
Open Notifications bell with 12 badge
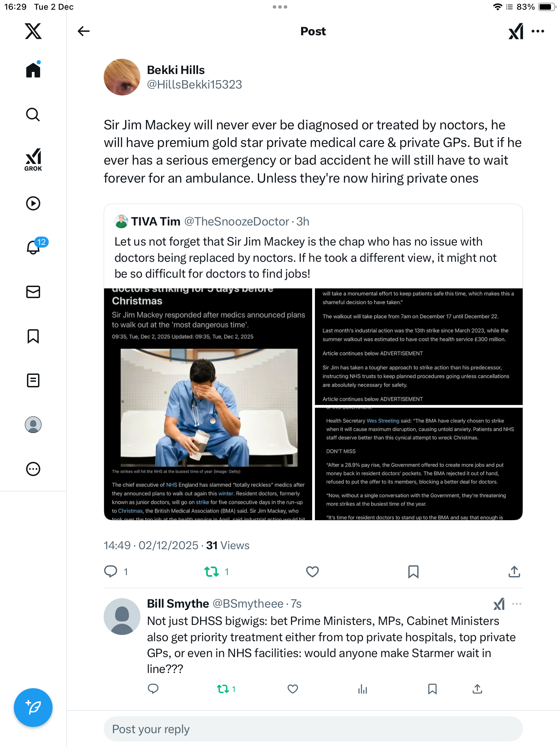pos(34,247)
